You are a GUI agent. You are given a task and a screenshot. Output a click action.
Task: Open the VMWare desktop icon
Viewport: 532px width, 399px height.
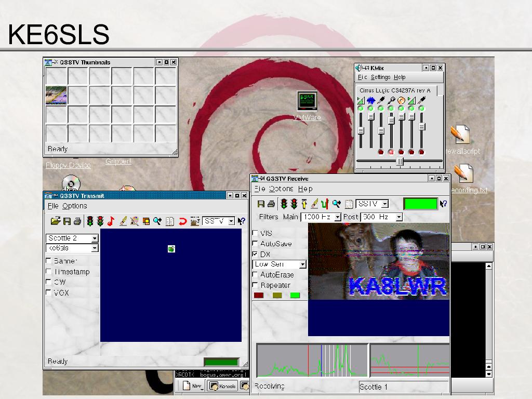(x=307, y=101)
